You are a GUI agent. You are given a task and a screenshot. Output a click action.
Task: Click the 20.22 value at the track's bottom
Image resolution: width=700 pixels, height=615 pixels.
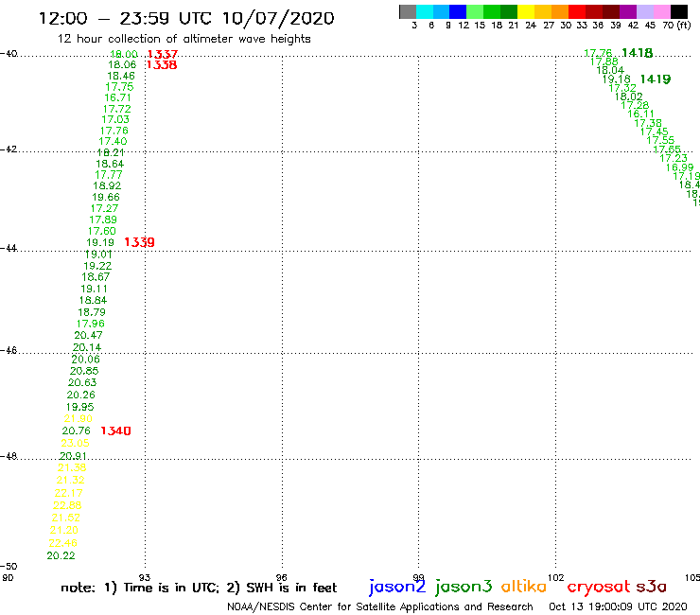(61, 556)
